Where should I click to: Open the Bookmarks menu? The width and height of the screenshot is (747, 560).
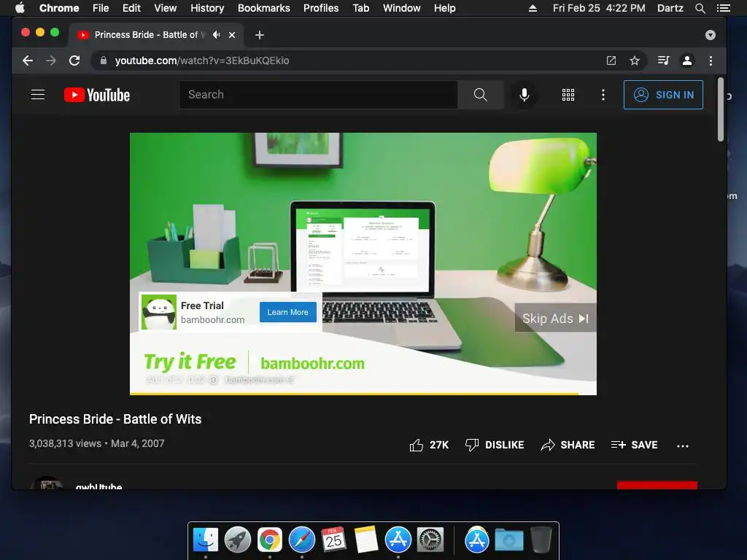point(264,8)
